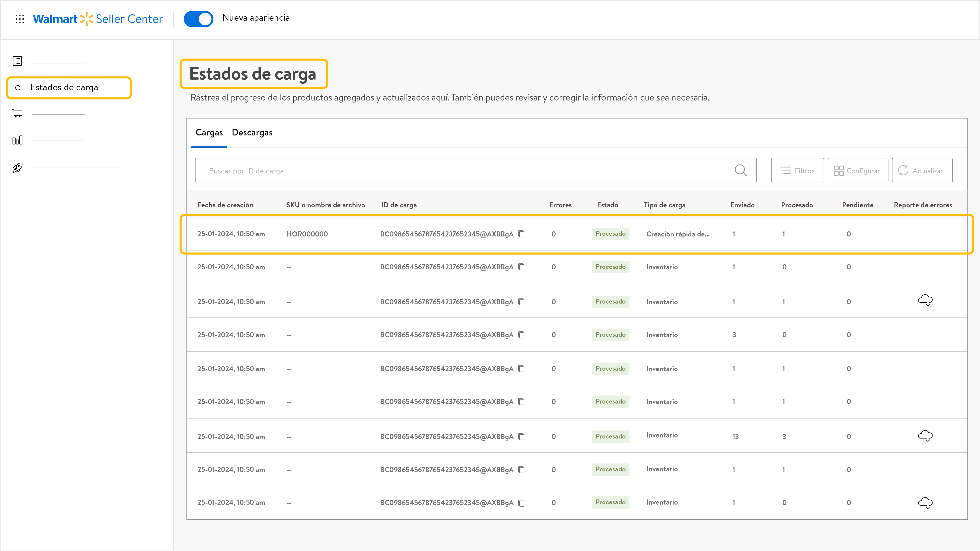Download error report in last row

click(x=925, y=503)
